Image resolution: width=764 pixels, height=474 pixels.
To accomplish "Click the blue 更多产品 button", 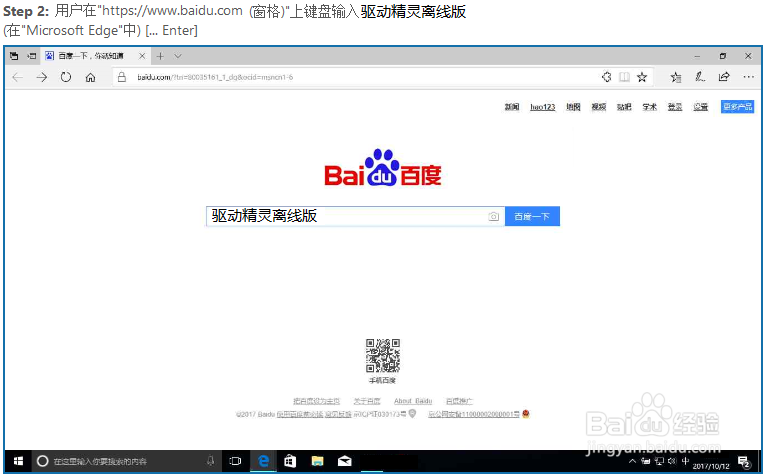I will click(x=737, y=107).
